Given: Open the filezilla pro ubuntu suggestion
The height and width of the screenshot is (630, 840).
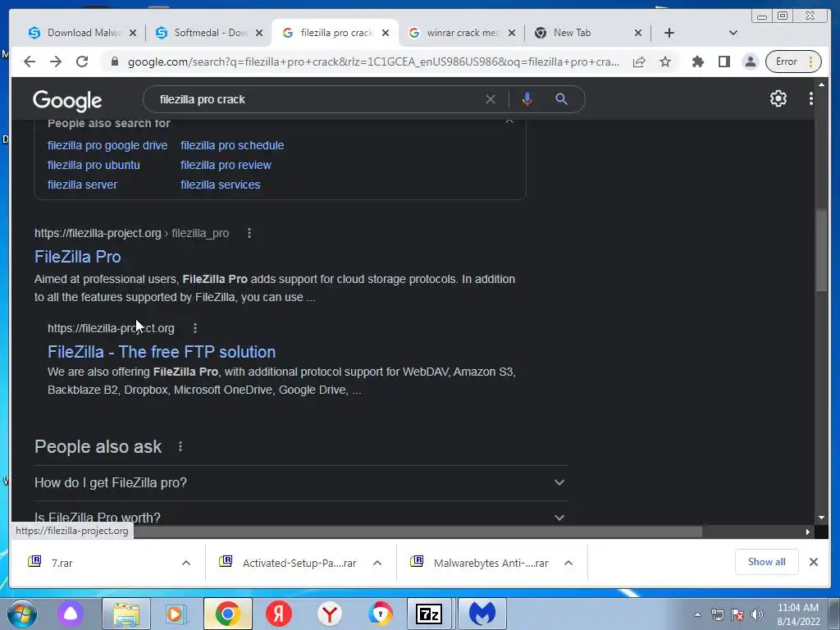Looking at the screenshot, I should [94, 165].
